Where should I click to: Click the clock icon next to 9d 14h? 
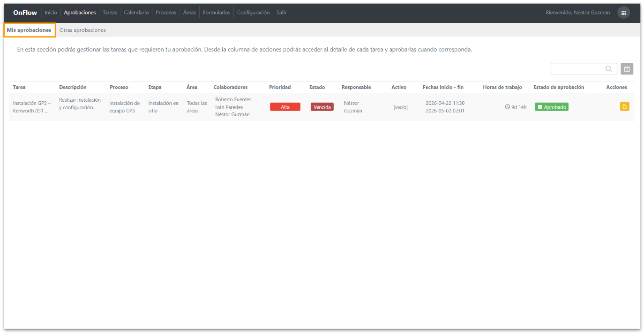(x=507, y=107)
